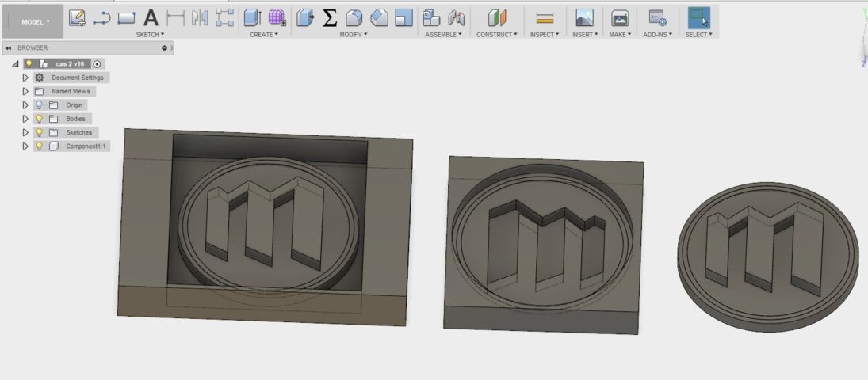The height and width of the screenshot is (380, 868).
Task: Select the Create Form purple mesh icon
Action: (x=277, y=17)
